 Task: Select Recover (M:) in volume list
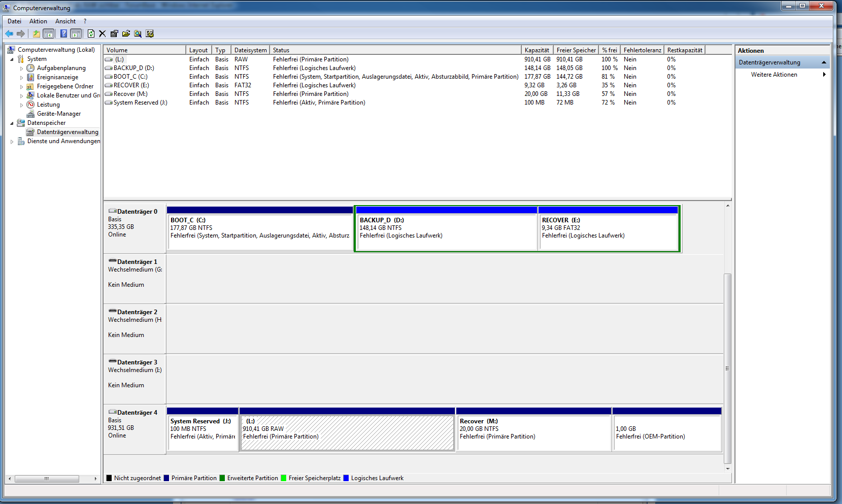(130, 94)
